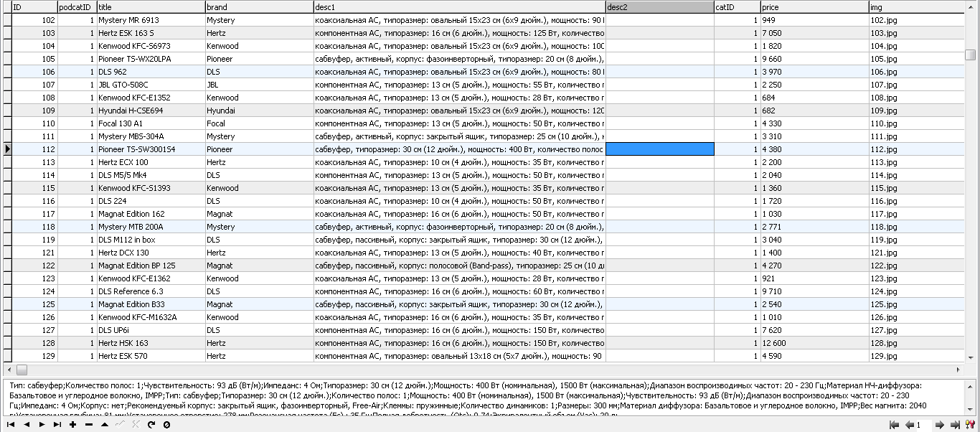Select the title cell 'Pioneer TS-SW3001S4'
This screenshot has width=980, height=432.
tap(151, 149)
